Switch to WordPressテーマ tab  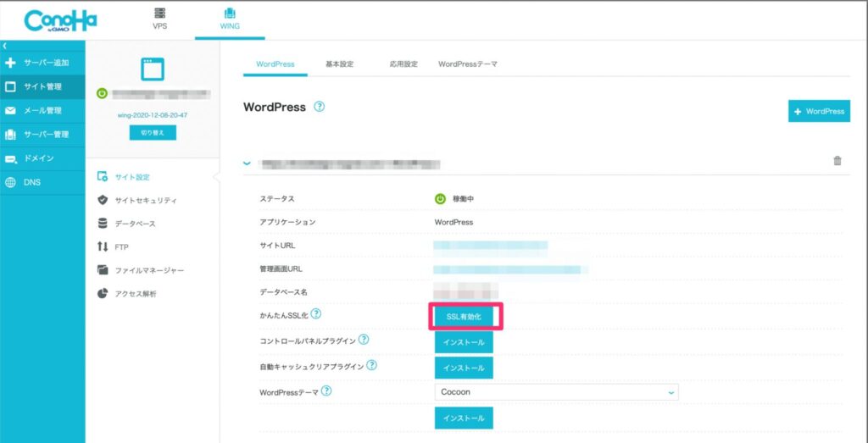[468, 64]
